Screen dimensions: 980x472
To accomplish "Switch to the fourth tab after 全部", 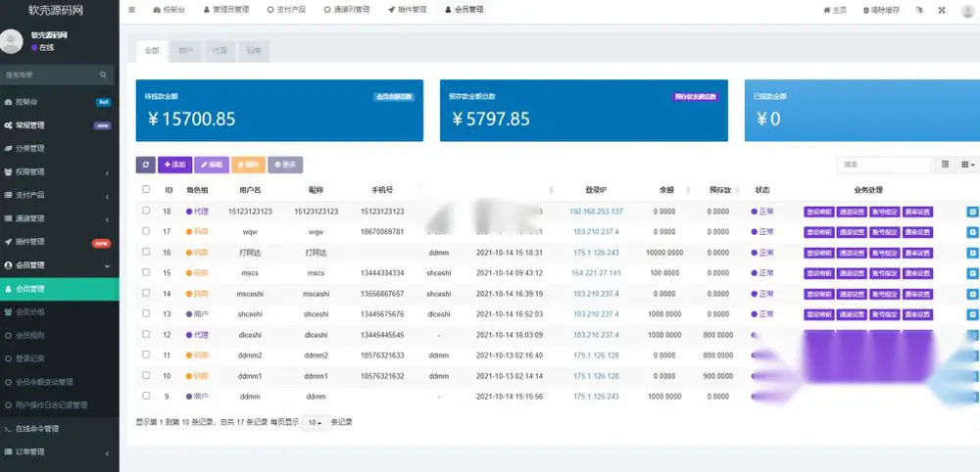I will pyautogui.click(x=254, y=51).
